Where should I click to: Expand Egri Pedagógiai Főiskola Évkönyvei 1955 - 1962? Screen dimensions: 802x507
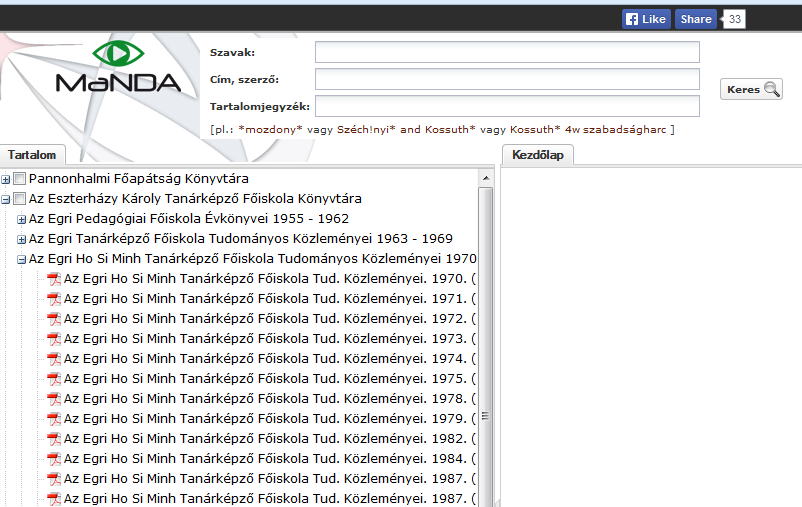(x=21, y=219)
